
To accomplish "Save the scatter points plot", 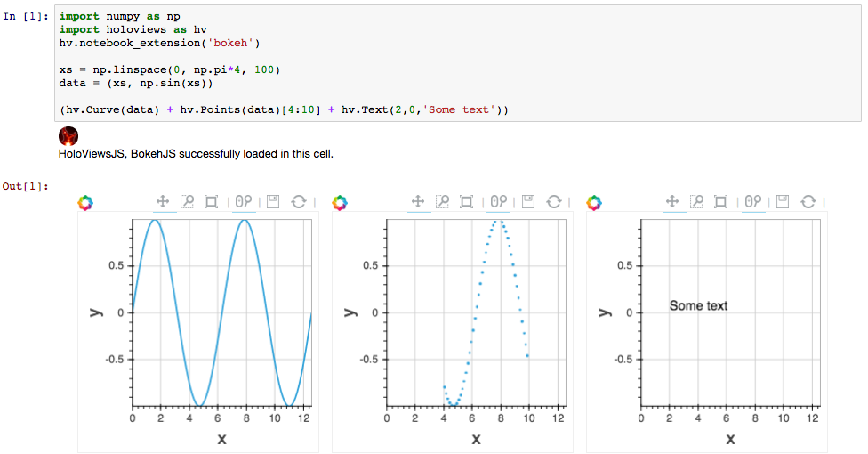I will click(x=528, y=202).
